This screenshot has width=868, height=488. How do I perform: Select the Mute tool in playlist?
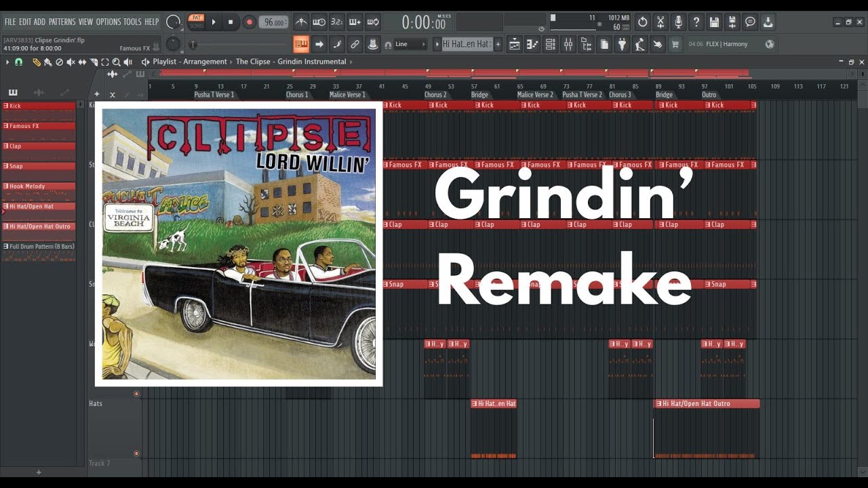point(71,62)
